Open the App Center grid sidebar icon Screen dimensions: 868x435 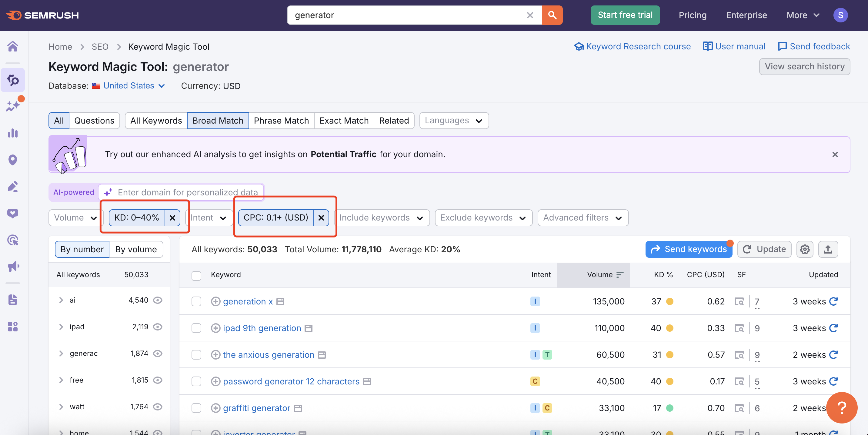click(x=13, y=327)
